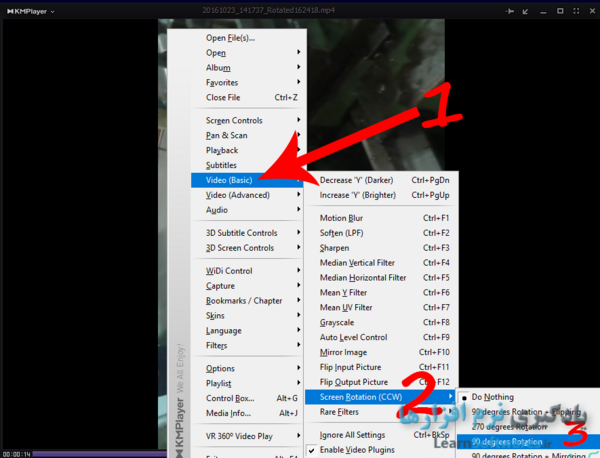The height and width of the screenshot is (458, 600).
Task: Select the Do Nothing rotation option
Action: pyautogui.click(x=528, y=397)
